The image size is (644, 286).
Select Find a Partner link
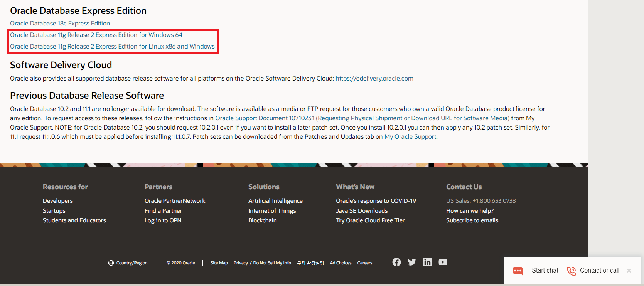coord(163,211)
